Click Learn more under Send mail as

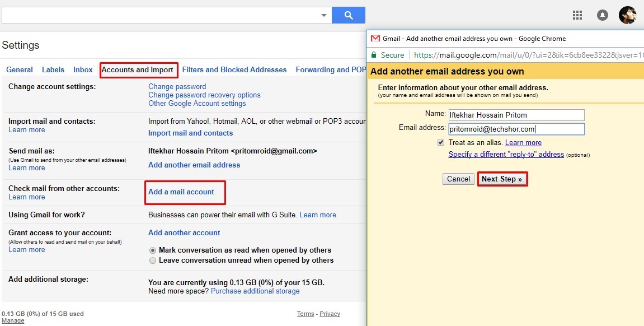pos(27,167)
